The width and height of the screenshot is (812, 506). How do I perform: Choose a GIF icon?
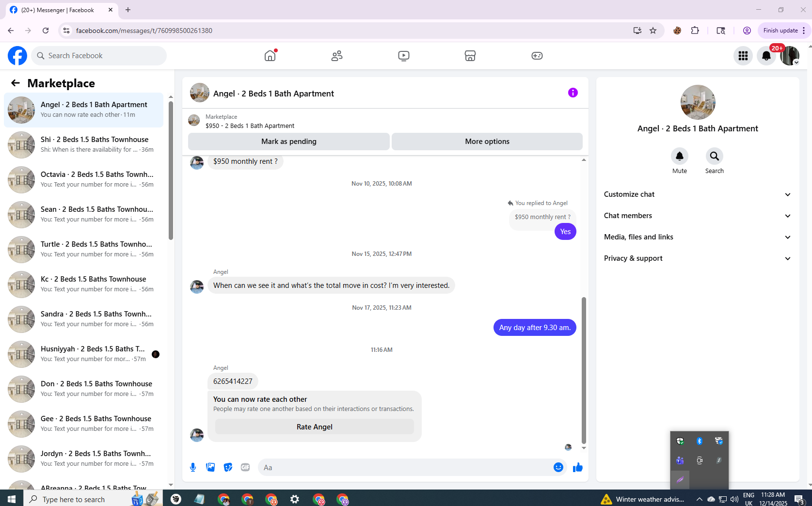[245, 467]
